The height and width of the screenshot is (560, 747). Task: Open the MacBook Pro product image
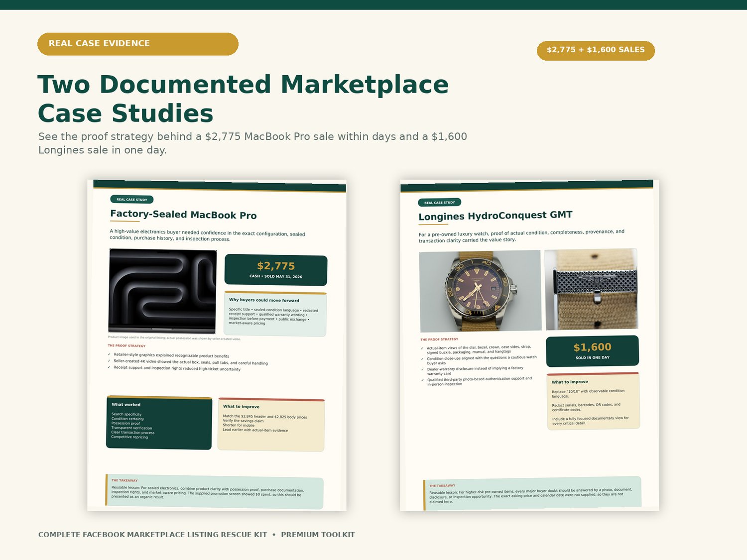coord(162,291)
